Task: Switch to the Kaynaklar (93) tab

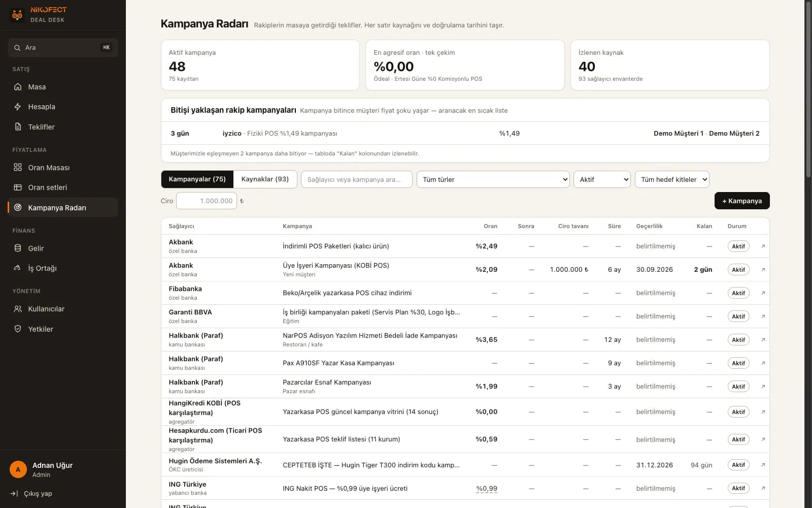Action: (x=265, y=179)
